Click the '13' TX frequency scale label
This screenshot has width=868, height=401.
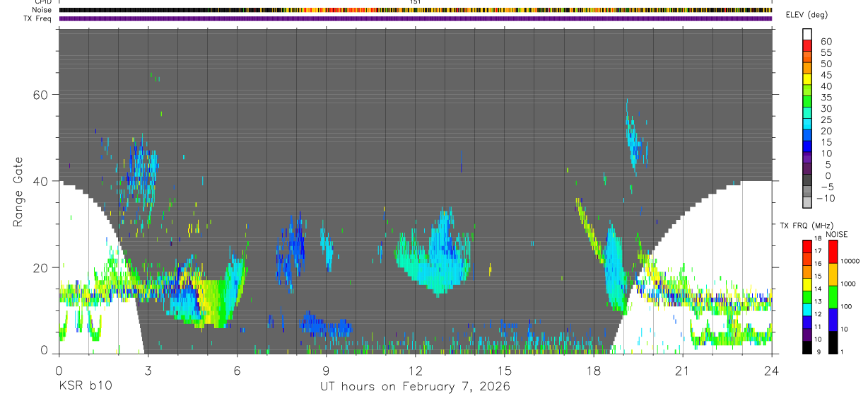[818, 301]
